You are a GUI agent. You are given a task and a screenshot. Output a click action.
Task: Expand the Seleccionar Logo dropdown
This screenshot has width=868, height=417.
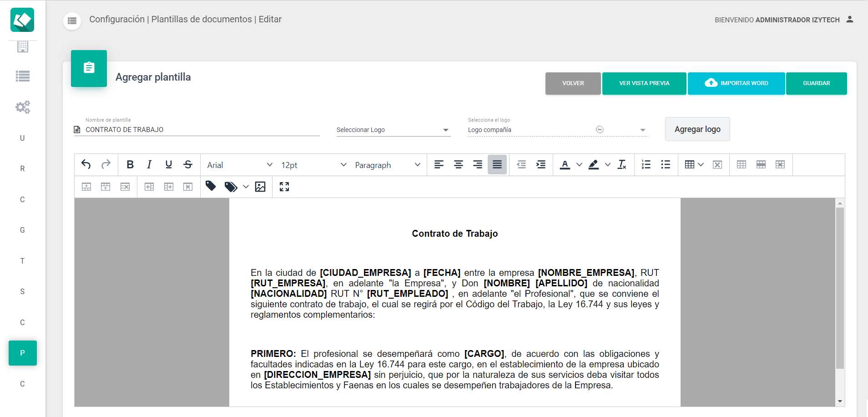coord(446,130)
